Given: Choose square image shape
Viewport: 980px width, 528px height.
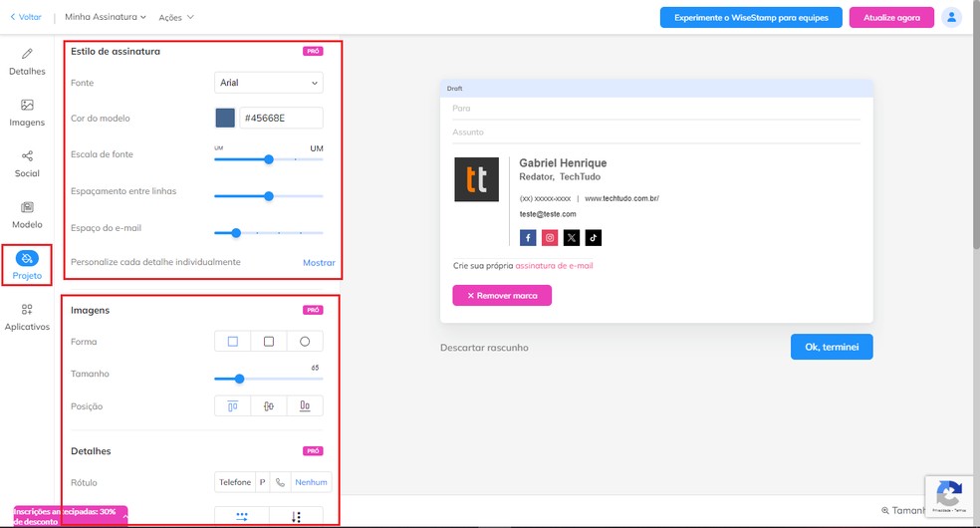Looking at the screenshot, I should (x=232, y=341).
